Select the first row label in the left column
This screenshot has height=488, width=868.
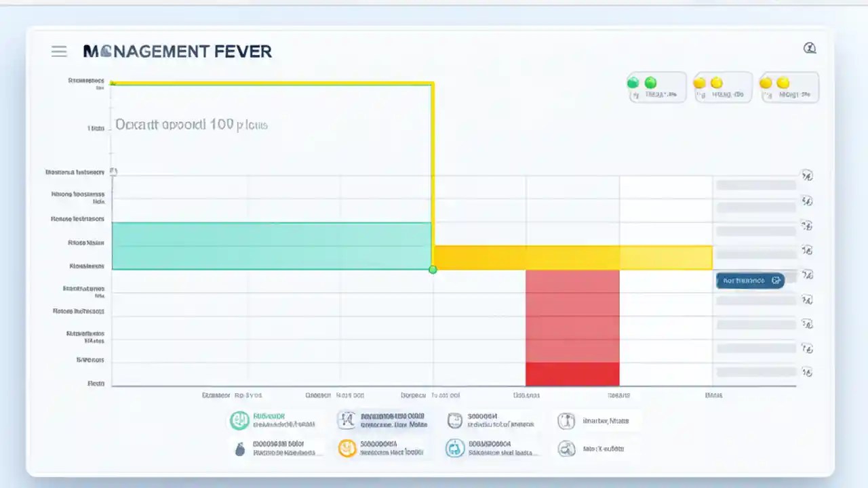pyautogui.click(x=86, y=80)
